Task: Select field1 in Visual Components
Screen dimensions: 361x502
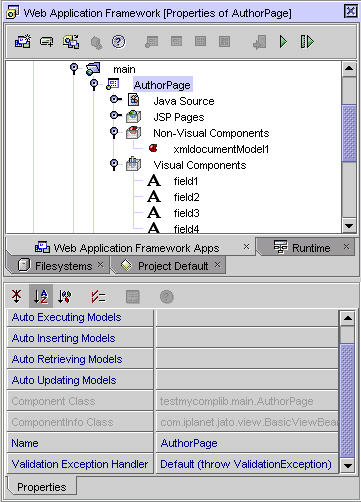Action: pos(186,181)
